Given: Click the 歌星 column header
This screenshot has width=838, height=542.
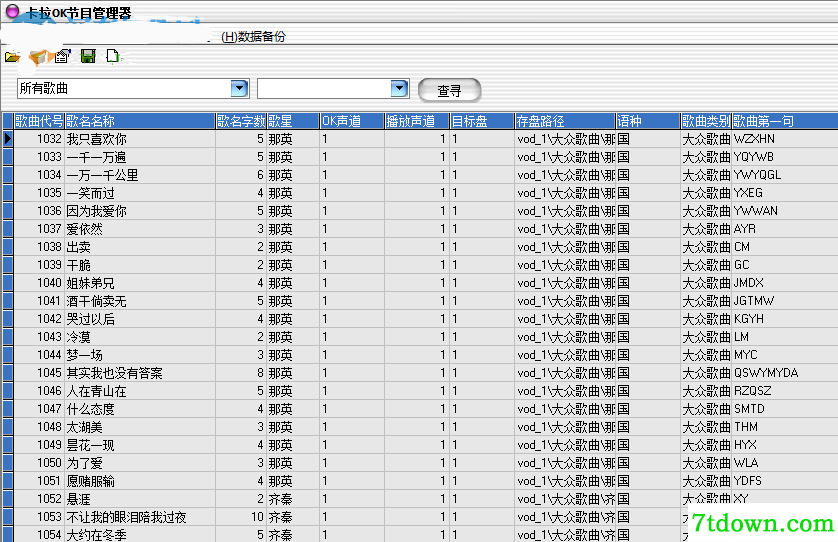Looking at the screenshot, I should click(x=293, y=121).
